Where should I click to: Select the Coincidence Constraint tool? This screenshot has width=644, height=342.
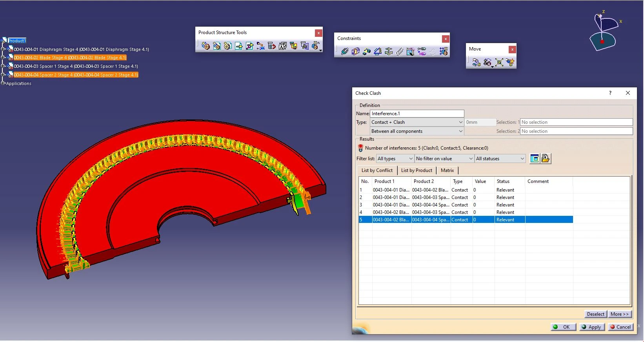click(345, 51)
